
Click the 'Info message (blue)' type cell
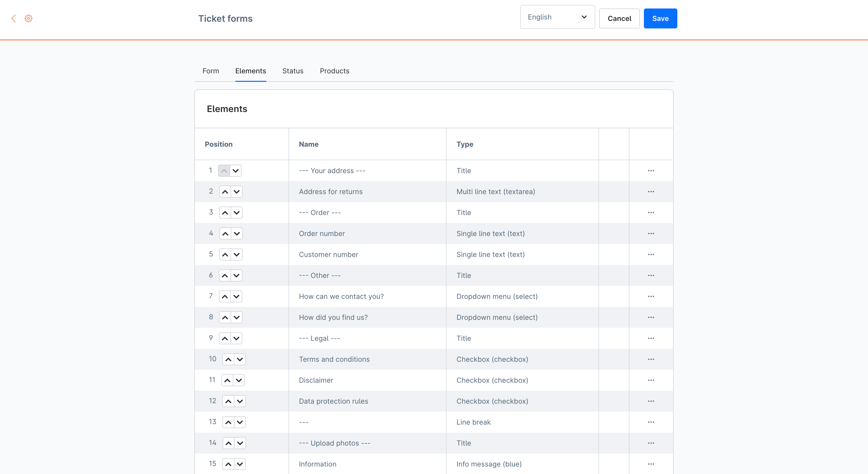point(523,464)
